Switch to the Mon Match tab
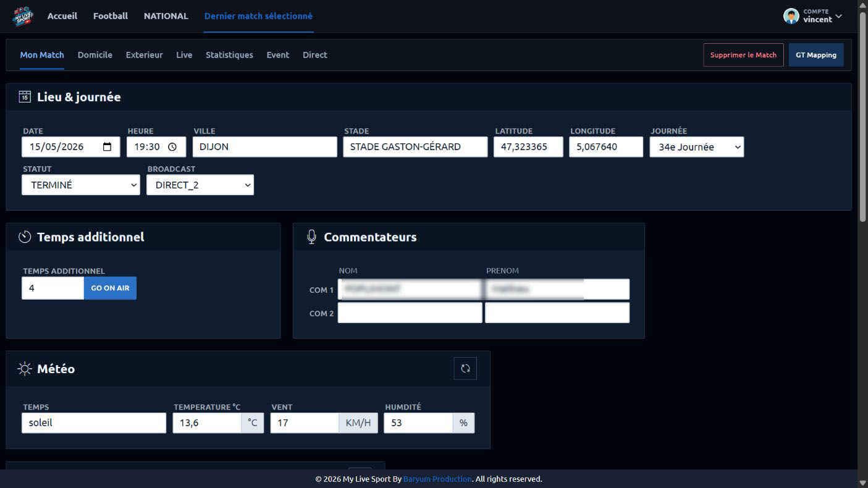The height and width of the screenshot is (488, 868). [42, 55]
